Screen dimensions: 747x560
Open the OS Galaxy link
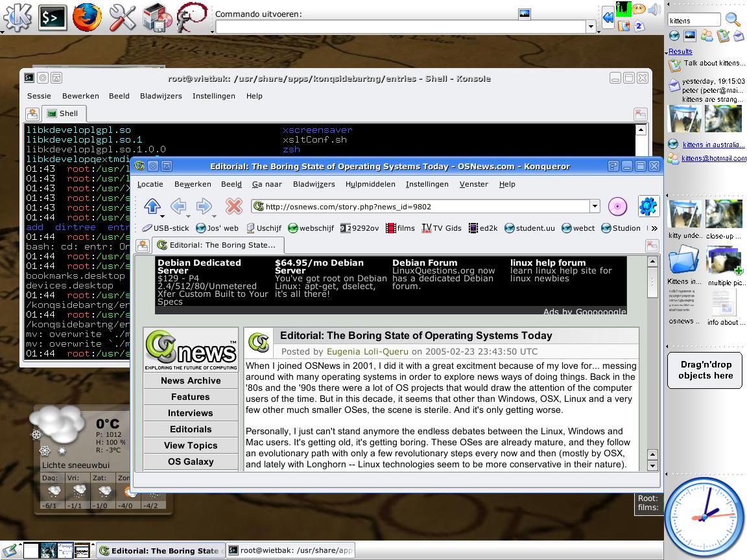click(x=191, y=462)
